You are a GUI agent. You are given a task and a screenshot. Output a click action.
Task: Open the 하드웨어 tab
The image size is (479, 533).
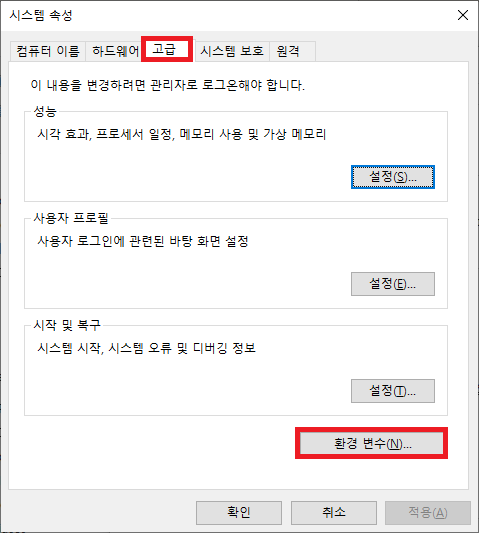point(116,51)
